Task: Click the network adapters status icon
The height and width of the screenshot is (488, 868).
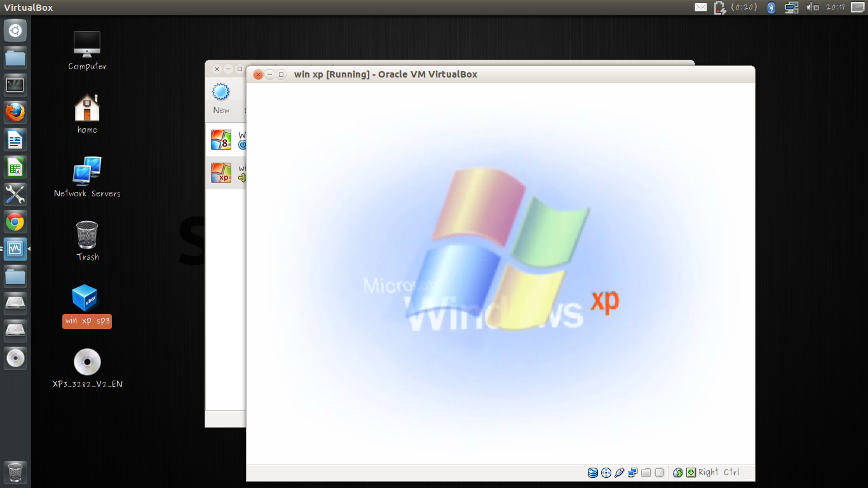Action: point(632,473)
